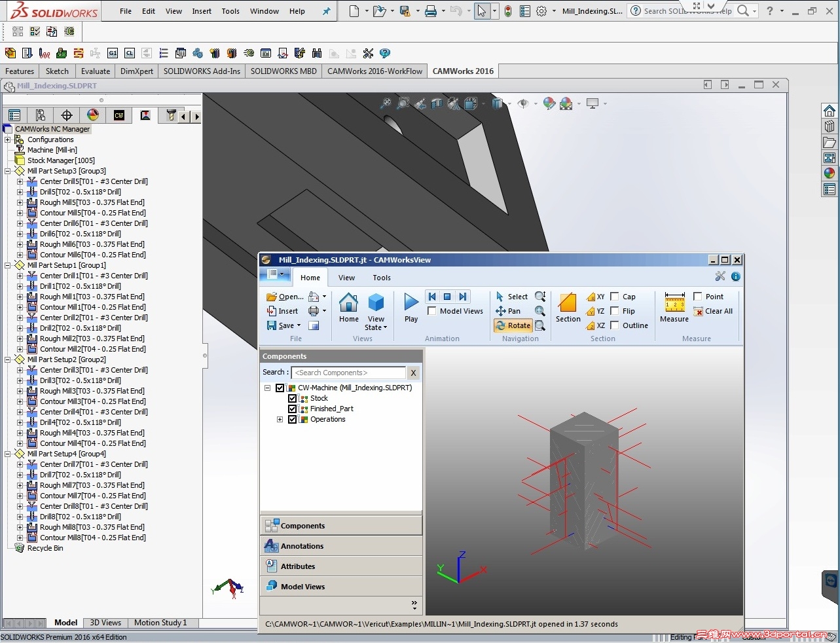The image size is (840, 643).
Task: Click the Rebuild traffic light icon
Action: click(508, 11)
